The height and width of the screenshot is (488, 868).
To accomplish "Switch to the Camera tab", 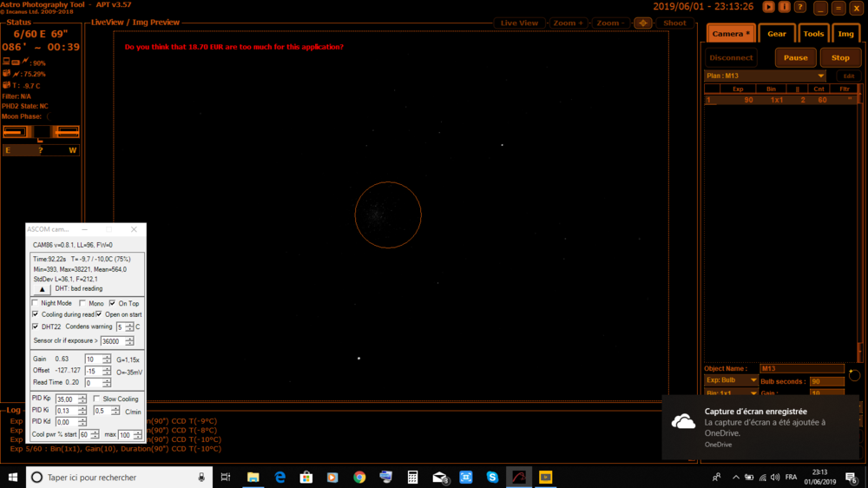I will [x=731, y=34].
